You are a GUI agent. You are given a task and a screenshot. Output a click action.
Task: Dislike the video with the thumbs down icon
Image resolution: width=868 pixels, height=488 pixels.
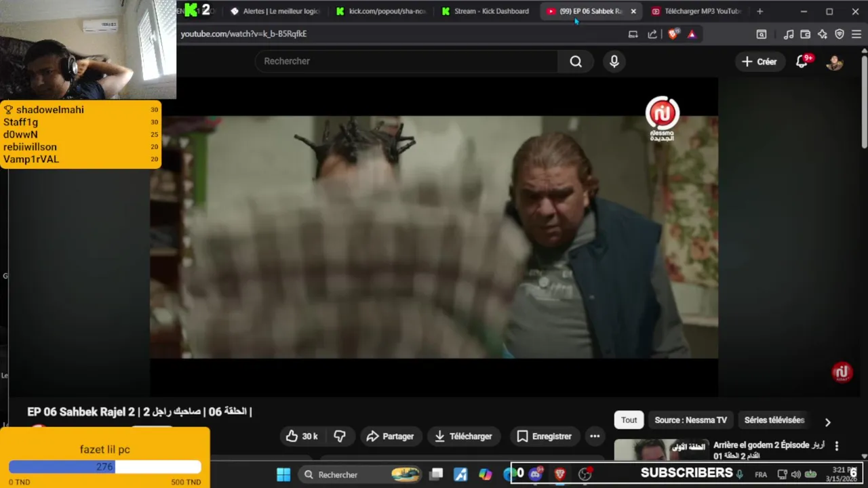coord(340,436)
